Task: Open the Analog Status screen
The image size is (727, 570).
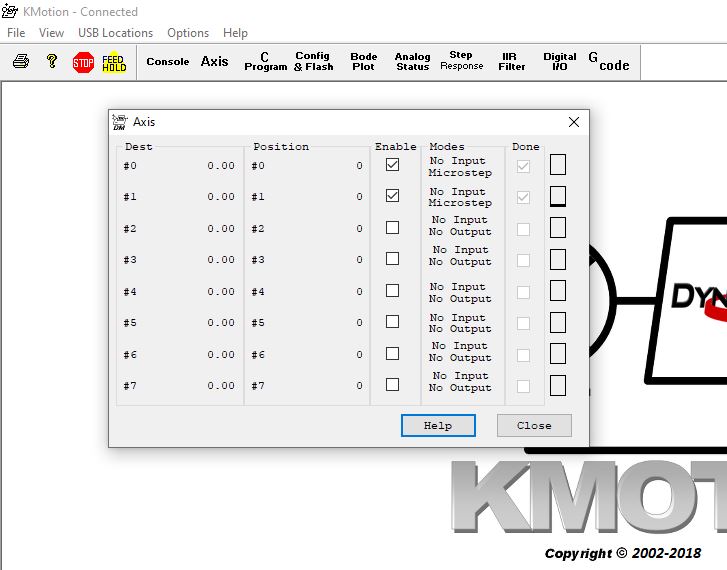Action: [x=412, y=62]
